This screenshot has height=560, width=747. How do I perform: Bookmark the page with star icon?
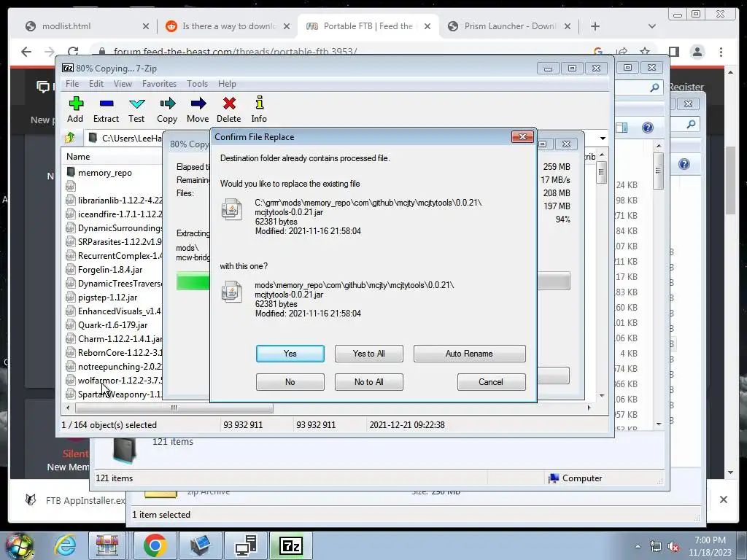[645, 52]
